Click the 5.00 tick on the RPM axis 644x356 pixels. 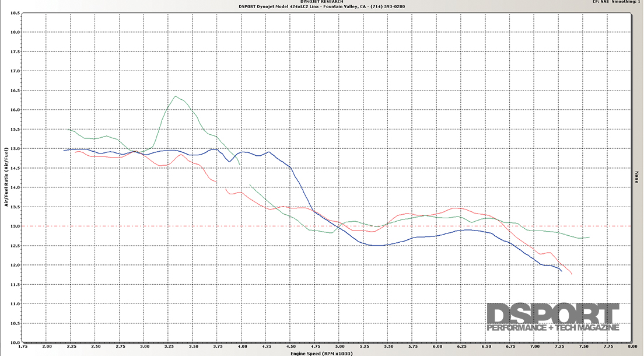point(340,347)
